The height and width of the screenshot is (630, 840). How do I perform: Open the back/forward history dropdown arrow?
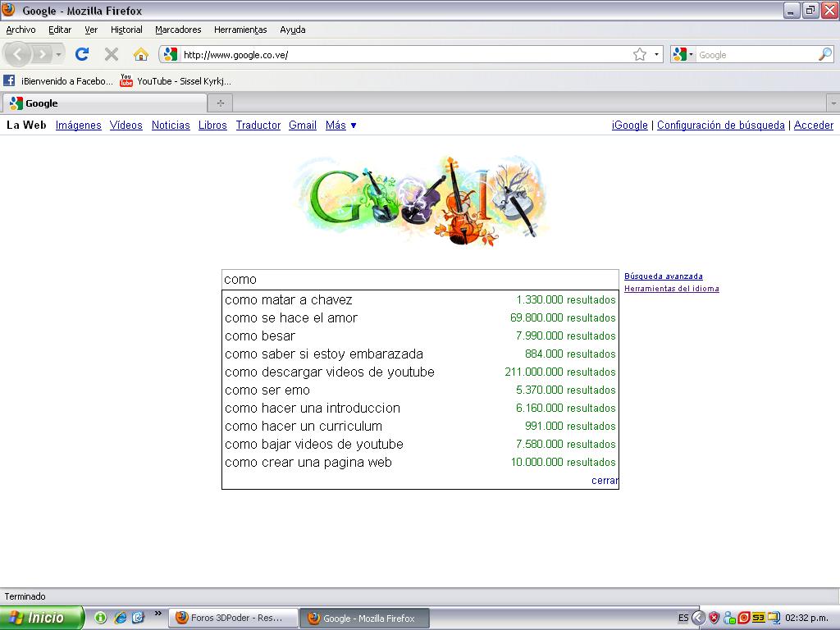(58, 54)
